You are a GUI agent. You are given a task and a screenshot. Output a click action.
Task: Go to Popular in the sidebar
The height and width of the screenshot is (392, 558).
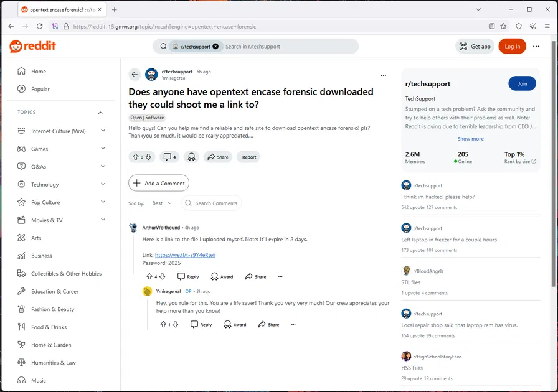pyautogui.click(x=40, y=89)
